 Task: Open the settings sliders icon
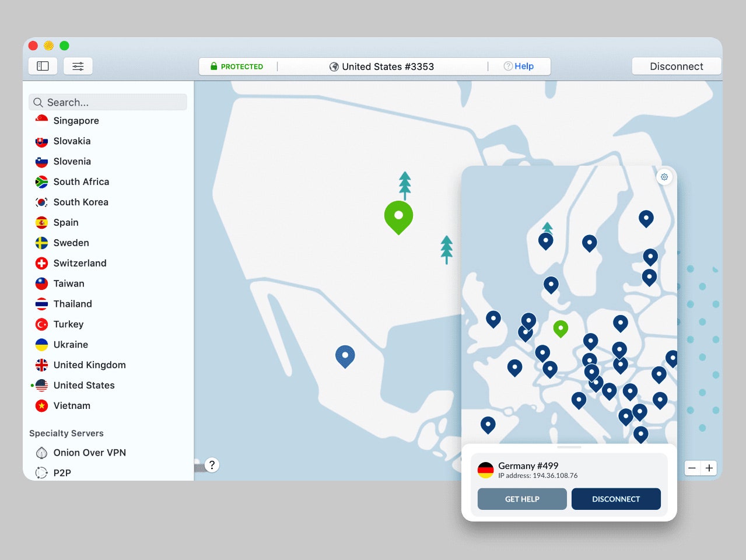point(78,66)
